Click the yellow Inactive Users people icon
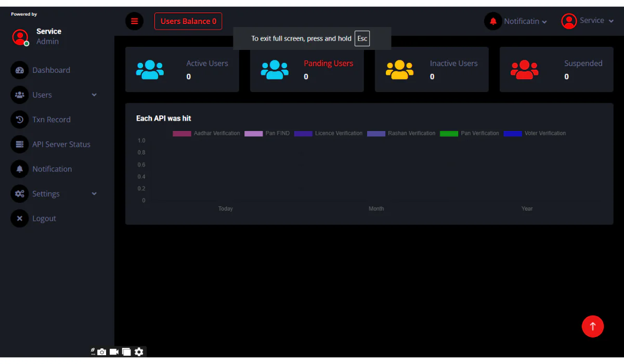Screen dimensions: 624x364 click(399, 70)
